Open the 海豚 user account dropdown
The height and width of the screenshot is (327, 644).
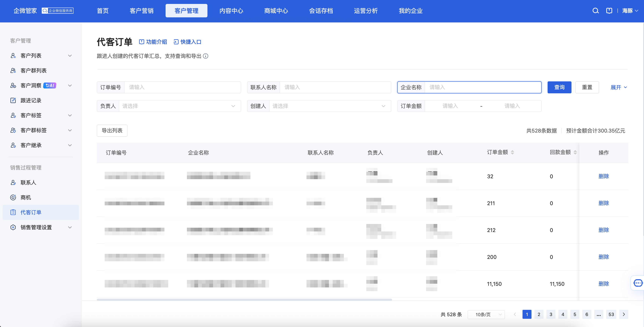630,11
